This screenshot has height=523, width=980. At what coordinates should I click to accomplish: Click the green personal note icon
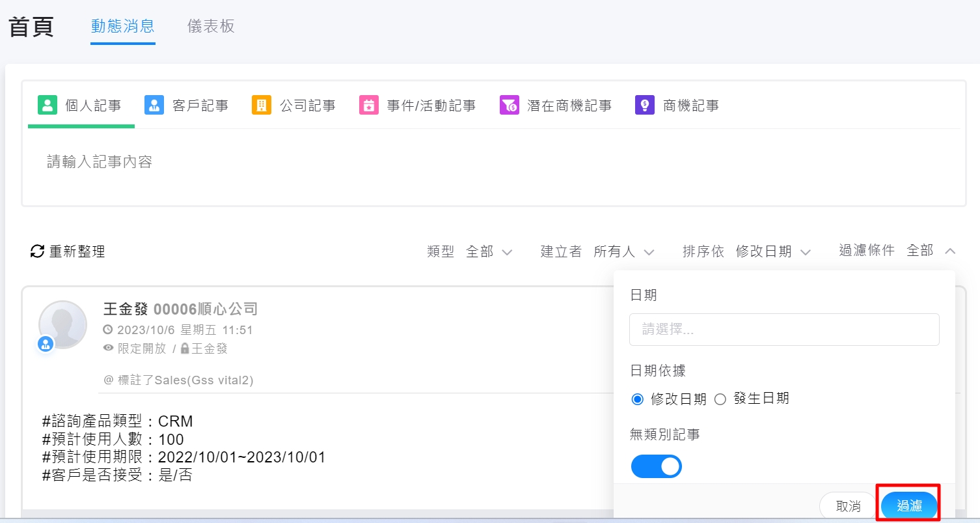click(48, 106)
